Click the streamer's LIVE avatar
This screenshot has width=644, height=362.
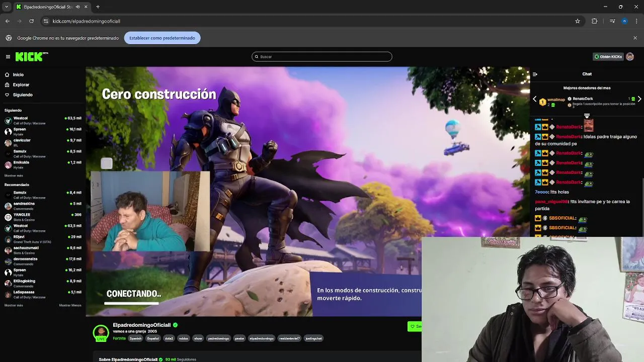point(101,333)
